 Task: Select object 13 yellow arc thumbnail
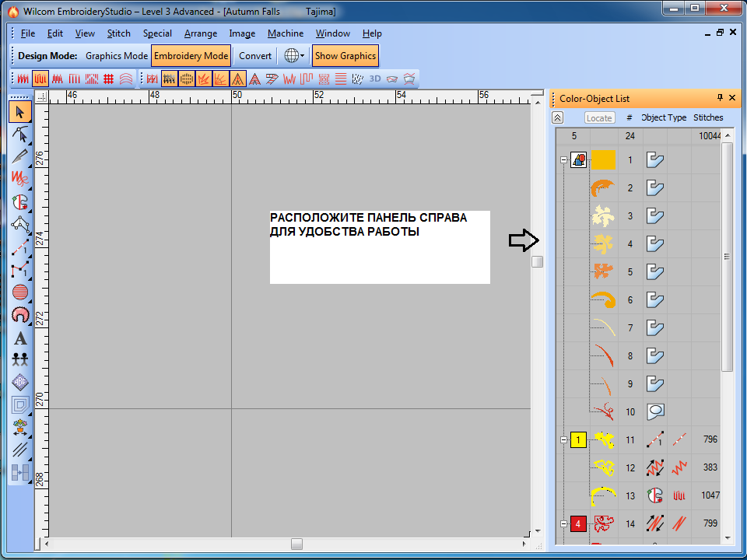603,495
